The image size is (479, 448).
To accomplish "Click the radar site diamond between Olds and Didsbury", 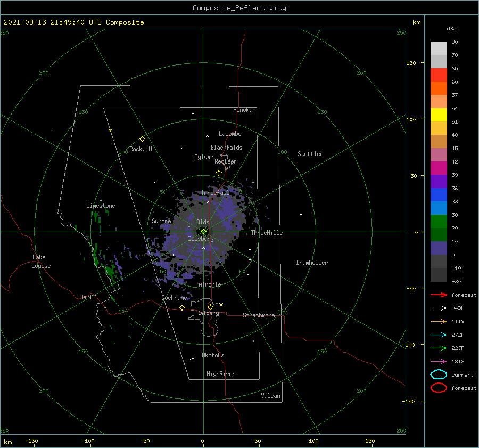I will [203, 232].
